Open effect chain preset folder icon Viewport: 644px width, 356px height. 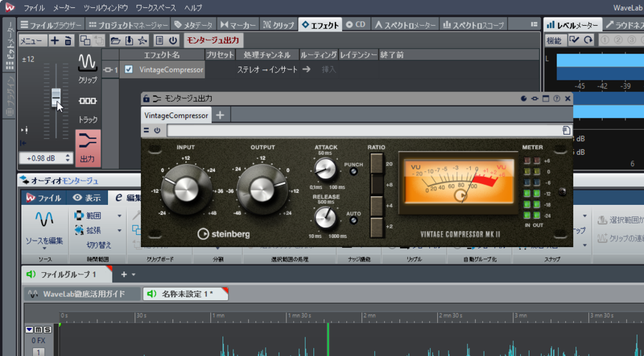115,40
